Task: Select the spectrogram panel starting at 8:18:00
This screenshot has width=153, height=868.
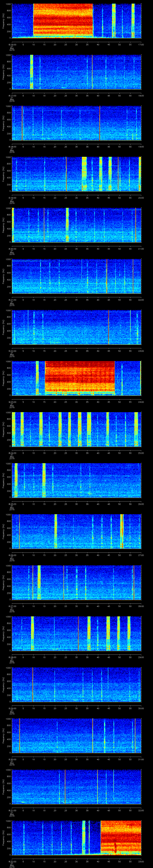Action: [x=77, y=123]
